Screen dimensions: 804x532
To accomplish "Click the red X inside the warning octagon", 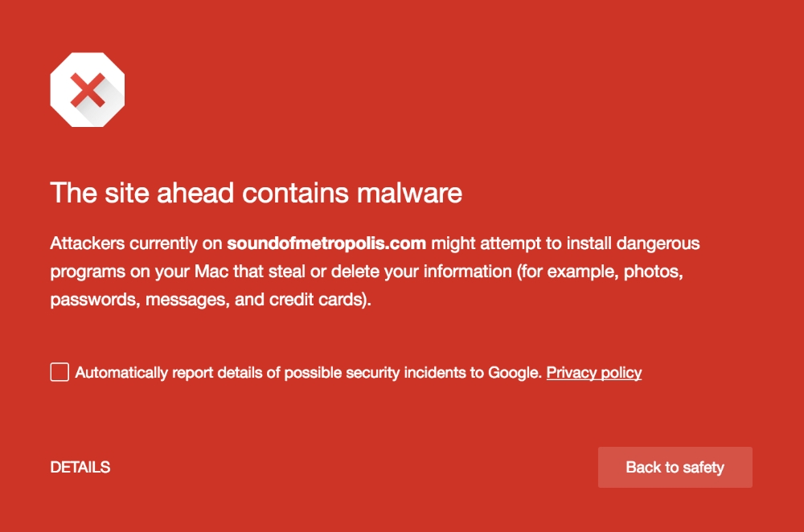I will pyautogui.click(x=88, y=90).
